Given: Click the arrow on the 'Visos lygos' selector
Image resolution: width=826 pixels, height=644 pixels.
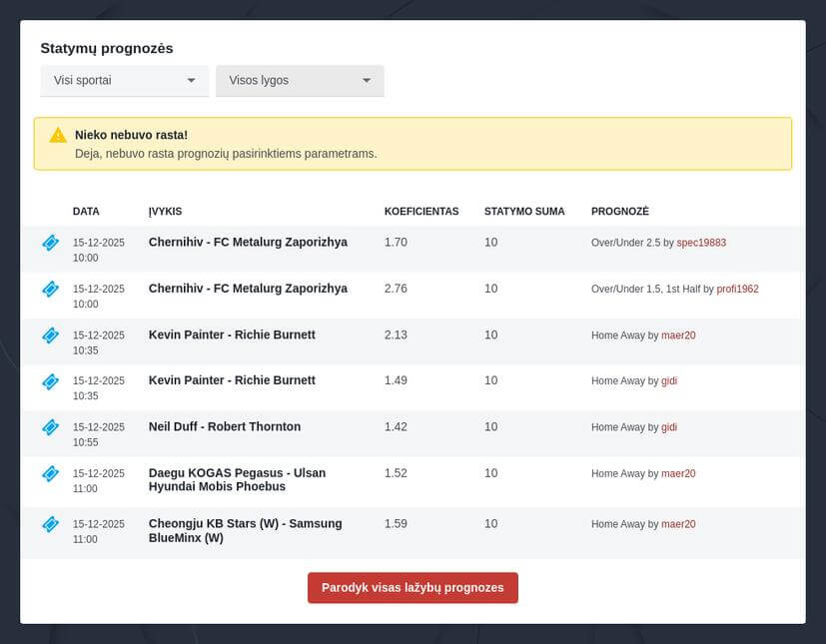Looking at the screenshot, I should [x=367, y=81].
